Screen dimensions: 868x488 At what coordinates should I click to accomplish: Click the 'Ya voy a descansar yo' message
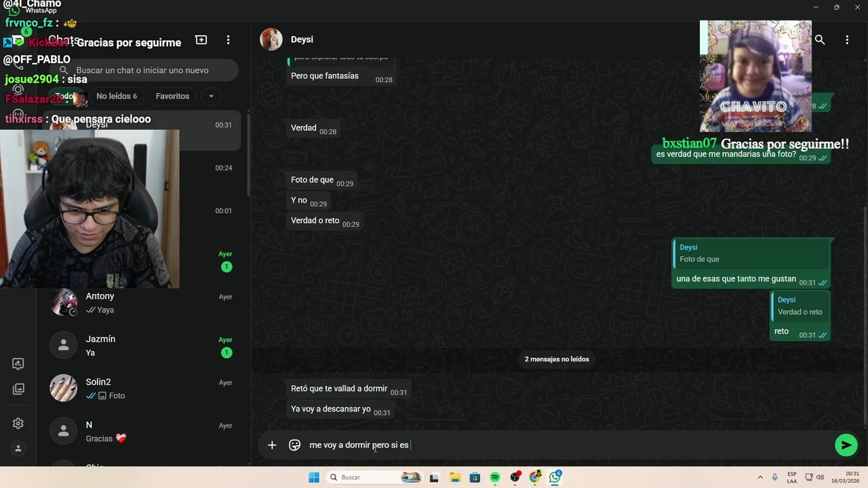(x=340, y=409)
